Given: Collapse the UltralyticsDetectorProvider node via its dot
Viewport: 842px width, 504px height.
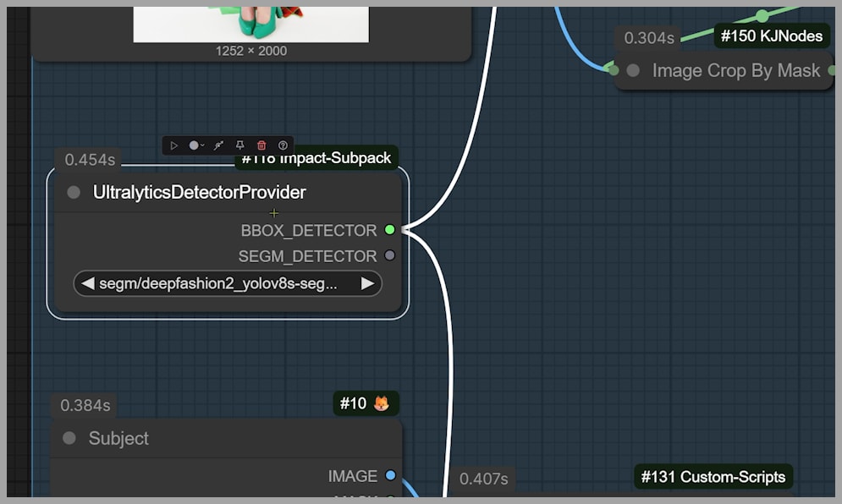Looking at the screenshot, I should 74,192.
